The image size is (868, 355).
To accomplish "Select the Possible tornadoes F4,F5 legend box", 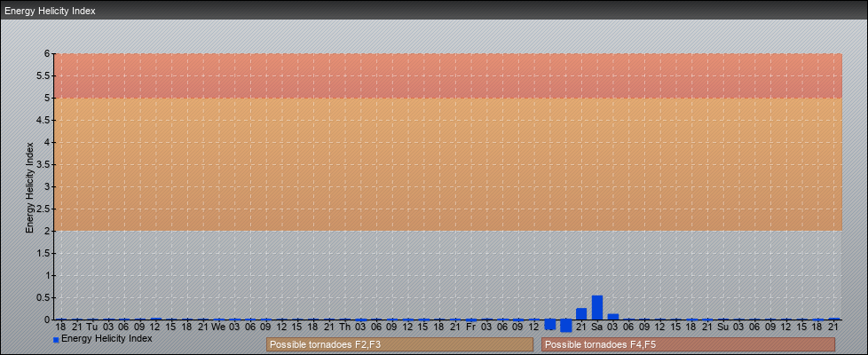I will point(688,344).
